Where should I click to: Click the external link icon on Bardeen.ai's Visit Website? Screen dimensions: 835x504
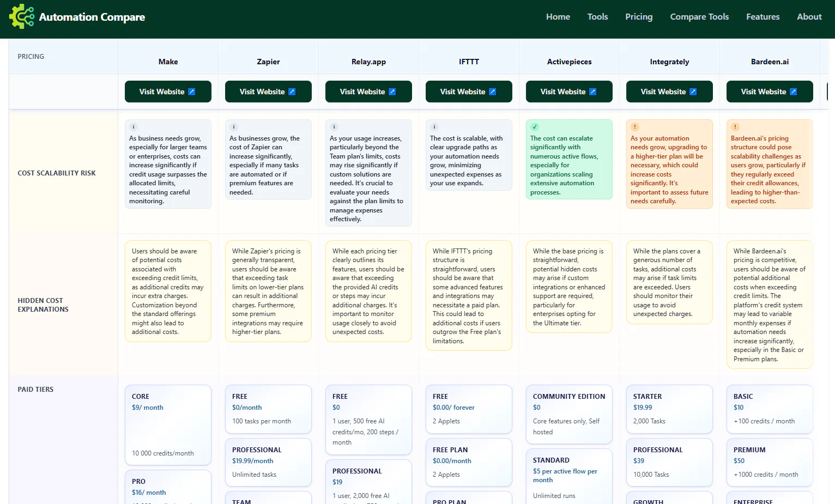click(794, 92)
